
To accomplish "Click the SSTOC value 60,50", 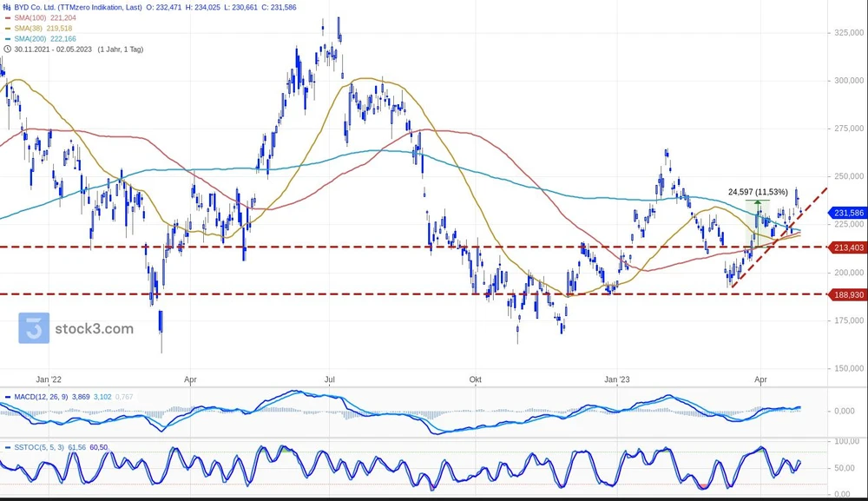I will (99, 447).
